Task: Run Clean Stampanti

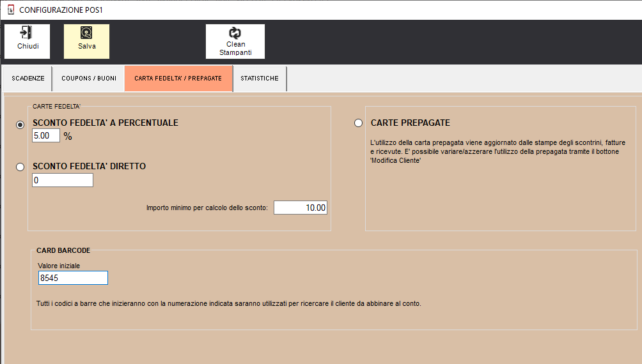Action: [235, 42]
